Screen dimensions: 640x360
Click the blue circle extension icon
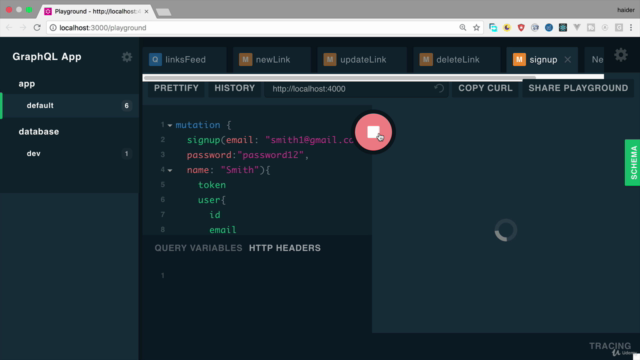(x=549, y=27)
